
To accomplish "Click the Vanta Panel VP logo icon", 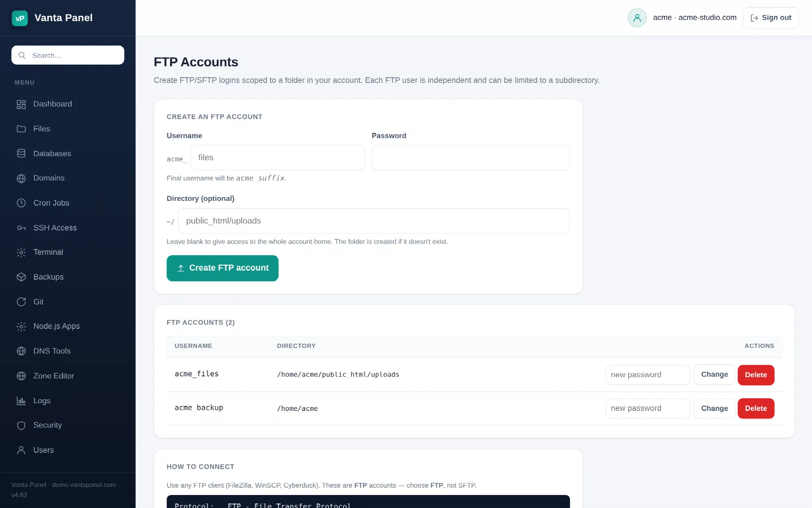I will click(x=19, y=18).
